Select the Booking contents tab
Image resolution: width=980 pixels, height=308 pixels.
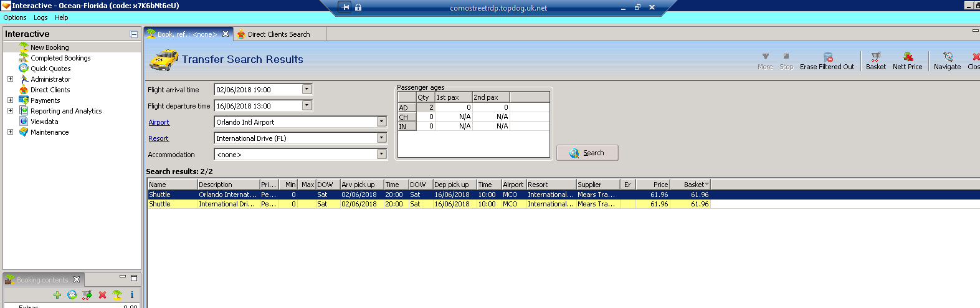pos(42,280)
